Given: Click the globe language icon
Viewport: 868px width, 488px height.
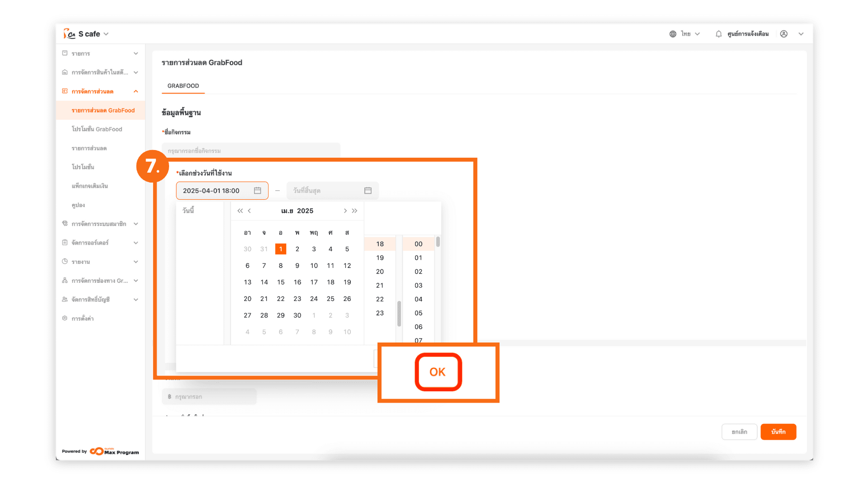Looking at the screenshot, I should click(673, 34).
